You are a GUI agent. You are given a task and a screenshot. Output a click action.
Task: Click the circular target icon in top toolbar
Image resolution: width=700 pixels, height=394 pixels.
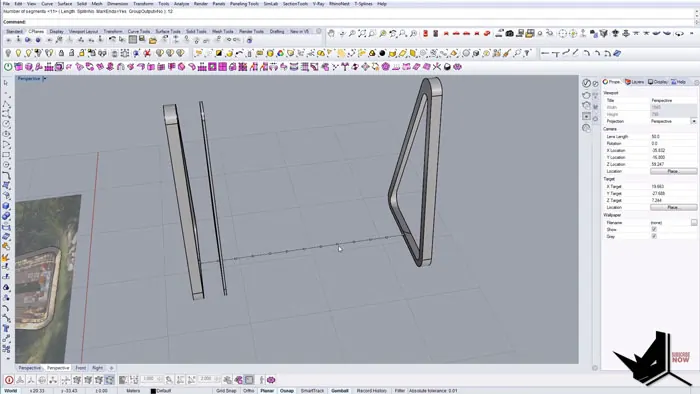tap(562, 33)
